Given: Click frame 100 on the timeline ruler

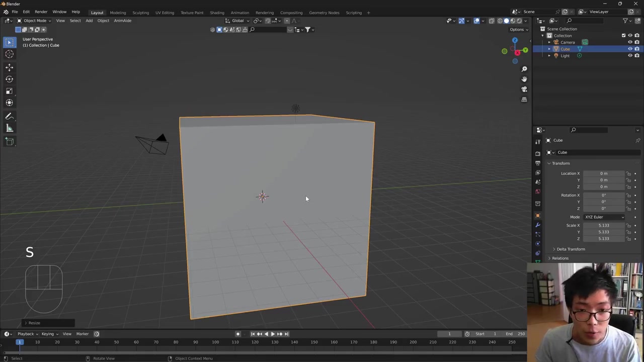Looking at the screenshot, I should click(x=215, y=342).
